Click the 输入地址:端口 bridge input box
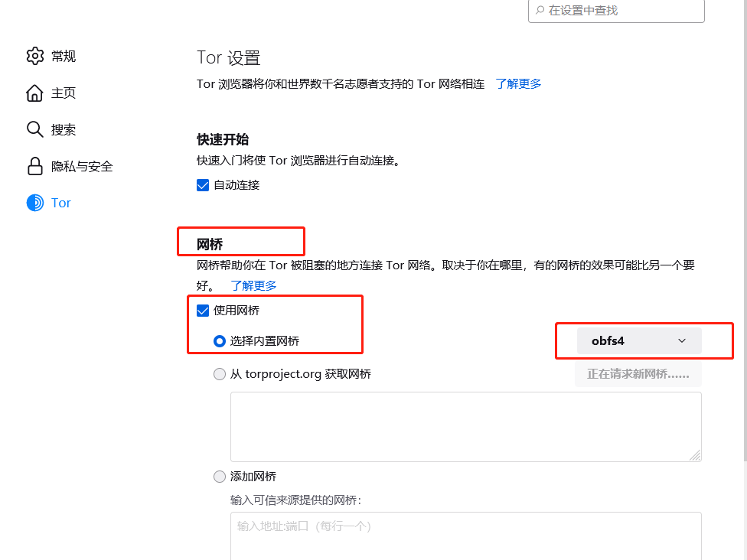 465,535
